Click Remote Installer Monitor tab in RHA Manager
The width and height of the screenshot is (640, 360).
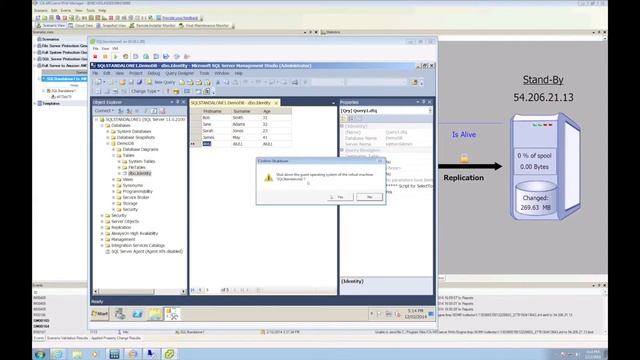(x=152, y=26)
